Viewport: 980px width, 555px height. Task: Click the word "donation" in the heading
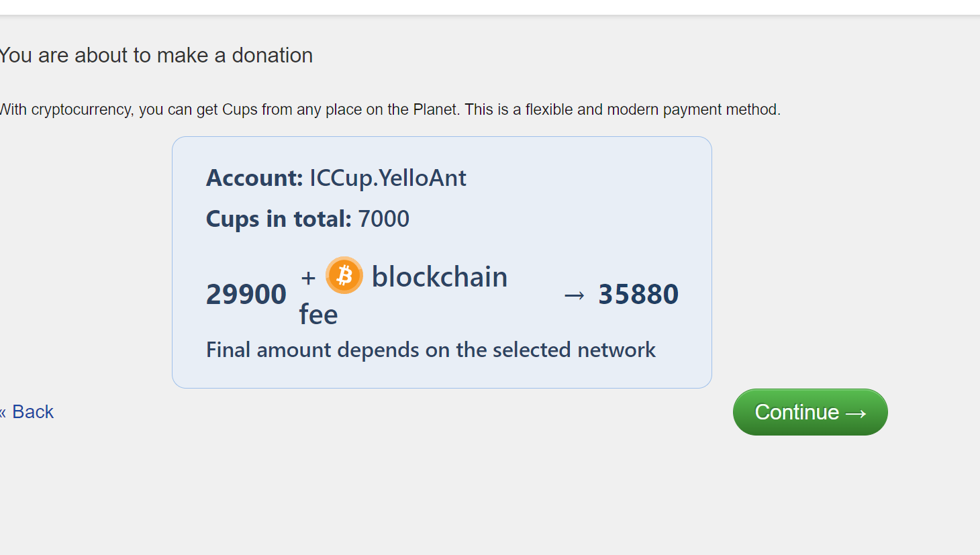click(x=272, y=55)
